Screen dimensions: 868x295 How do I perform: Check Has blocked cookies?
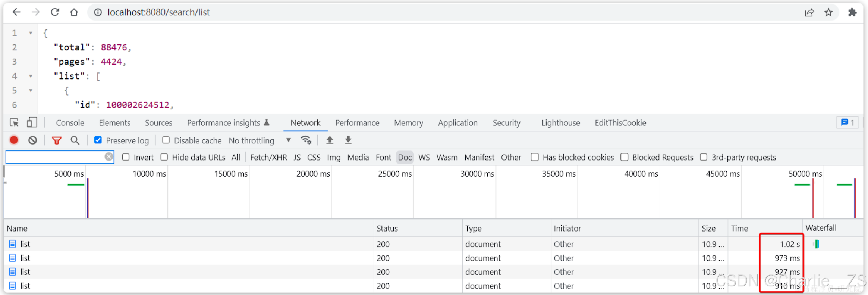click(535, 157)
